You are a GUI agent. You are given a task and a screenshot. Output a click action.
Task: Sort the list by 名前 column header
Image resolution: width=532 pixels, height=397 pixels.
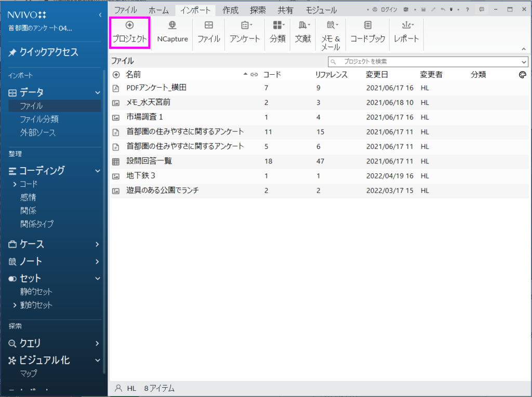click(x=134, y=75)
